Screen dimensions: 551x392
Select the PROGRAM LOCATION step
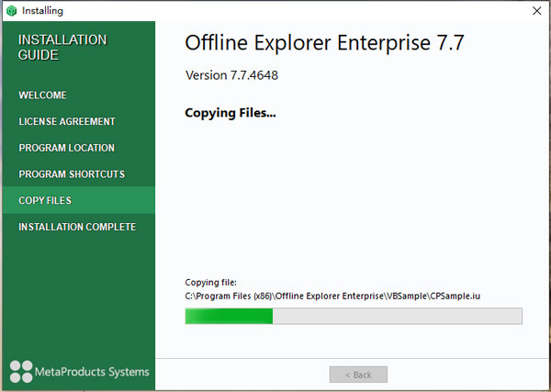(66, 148)
